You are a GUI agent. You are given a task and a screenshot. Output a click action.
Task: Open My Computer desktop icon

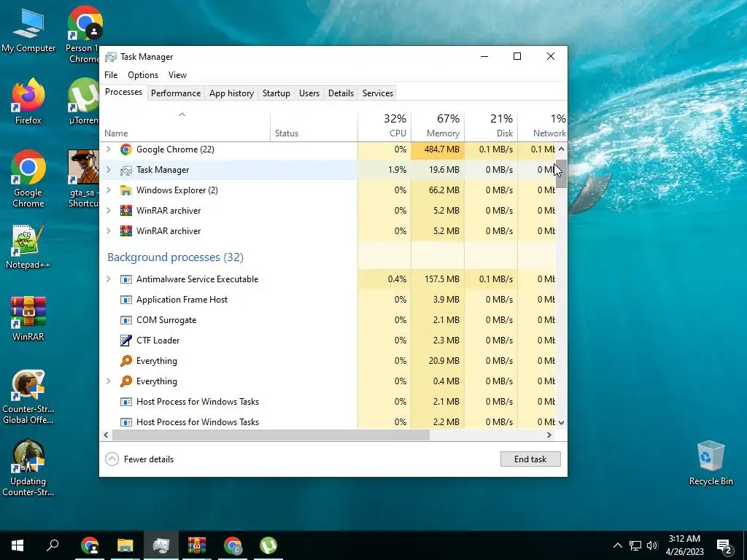(x=28, y=31)
